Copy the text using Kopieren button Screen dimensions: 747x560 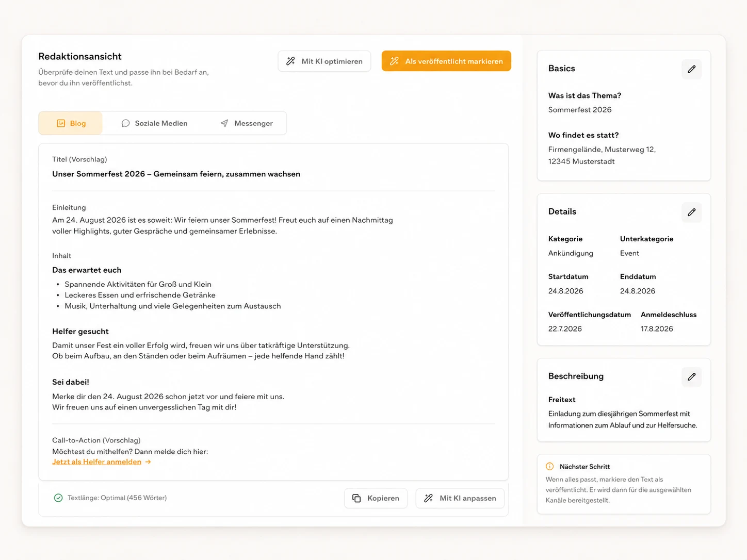376,498
